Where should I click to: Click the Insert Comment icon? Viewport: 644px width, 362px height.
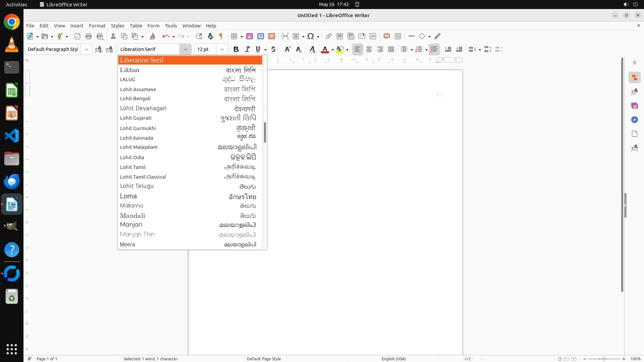386,36
